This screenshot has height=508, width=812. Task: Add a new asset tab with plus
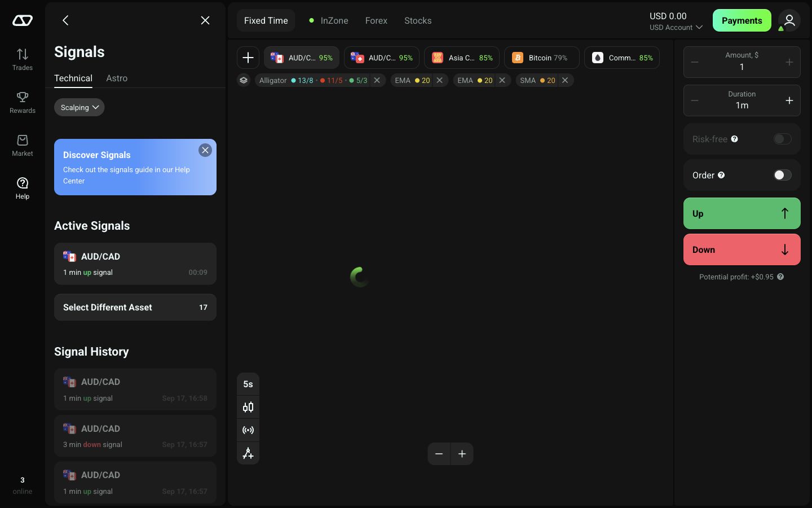click(248, 58)
